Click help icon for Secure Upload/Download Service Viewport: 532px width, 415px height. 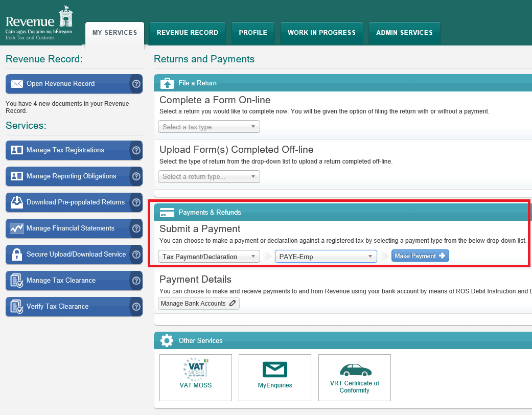click(x=136, y=255)
